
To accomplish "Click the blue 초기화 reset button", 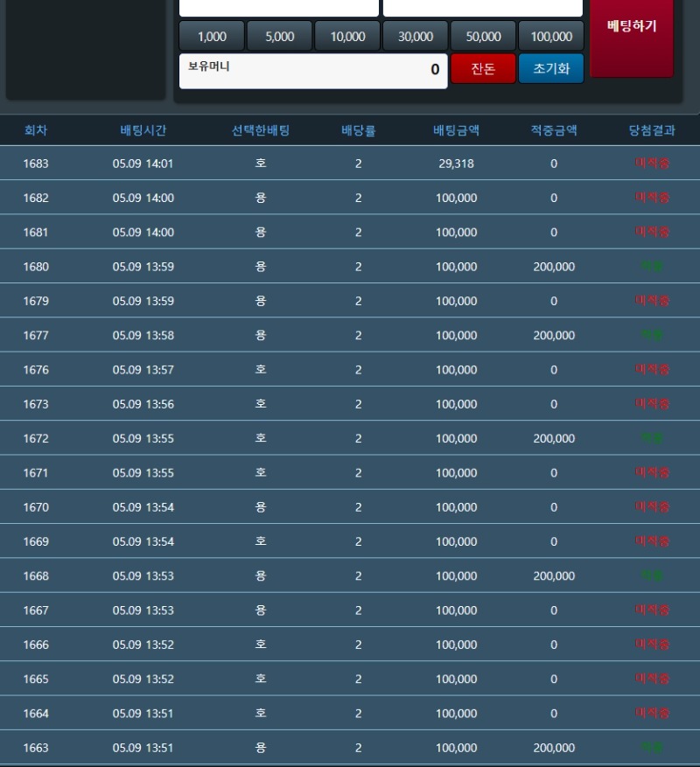I will point(551,68).
